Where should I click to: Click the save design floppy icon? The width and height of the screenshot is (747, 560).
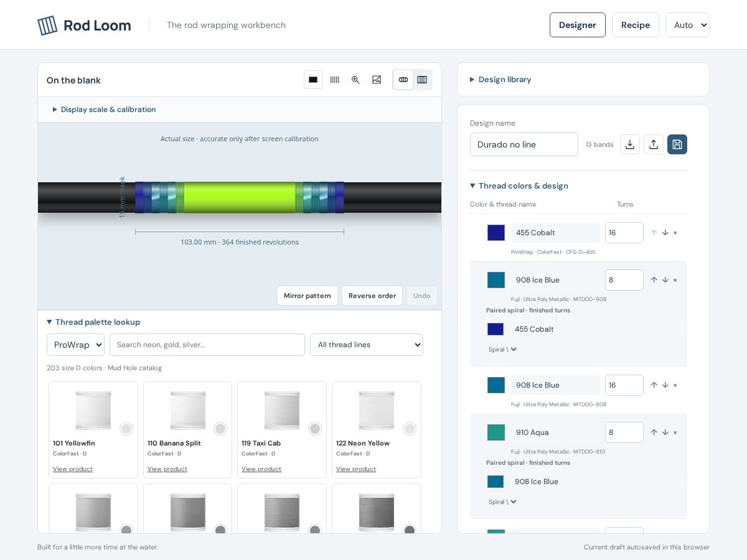click(677, 144)
